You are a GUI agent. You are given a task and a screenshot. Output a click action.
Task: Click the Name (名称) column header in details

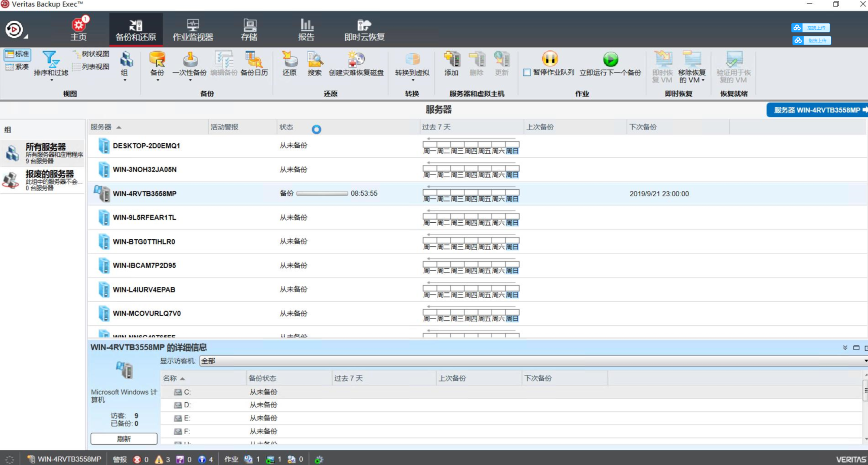click(x=203, y=378)
